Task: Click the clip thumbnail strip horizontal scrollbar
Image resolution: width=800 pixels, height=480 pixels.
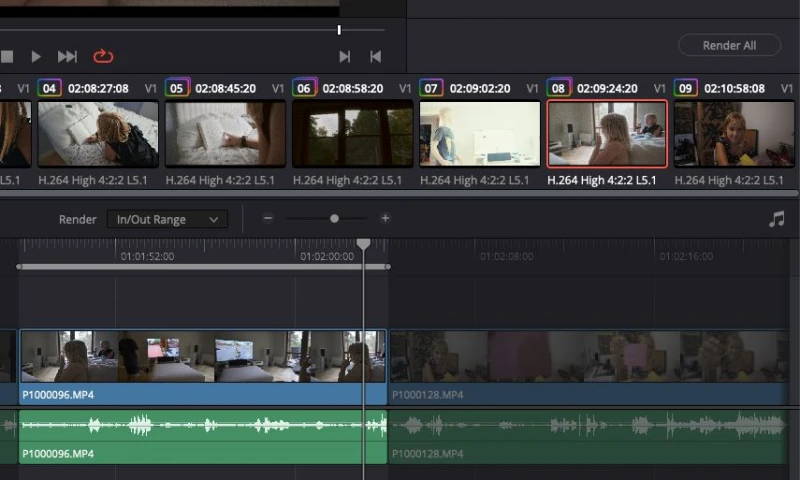Action: click(399, 194)
